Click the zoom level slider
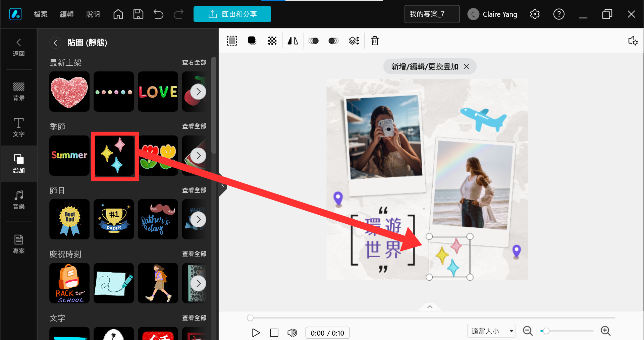This screenshot has width=644, height=340. point(567,331)
